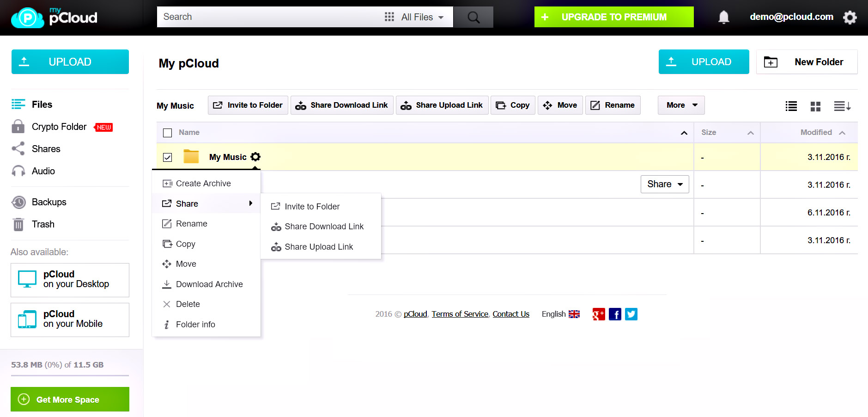Select Share Upload Link in submenu
The width and height of the screenshot is (868, 417).
point(321,247)
